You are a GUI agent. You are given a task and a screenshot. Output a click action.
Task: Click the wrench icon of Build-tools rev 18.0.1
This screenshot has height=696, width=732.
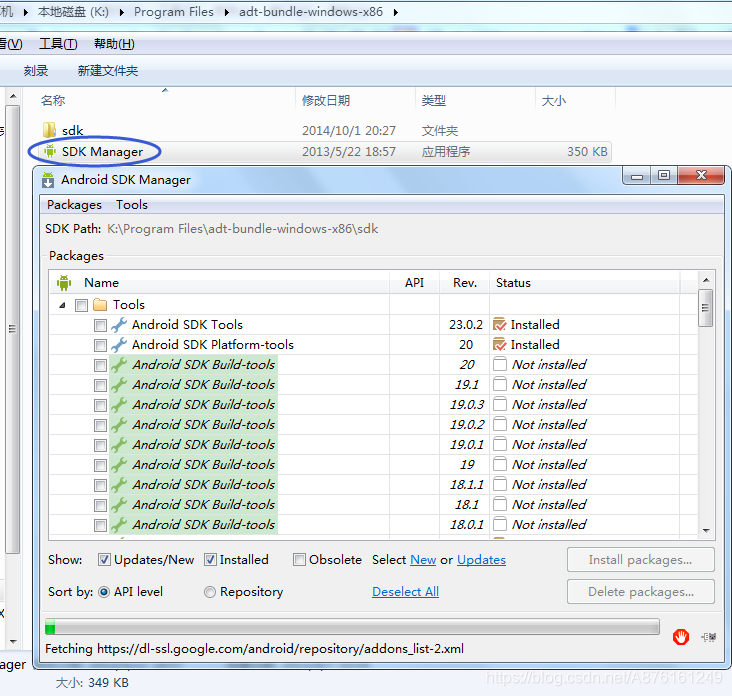pyautogui.click(x=119, y=525)
